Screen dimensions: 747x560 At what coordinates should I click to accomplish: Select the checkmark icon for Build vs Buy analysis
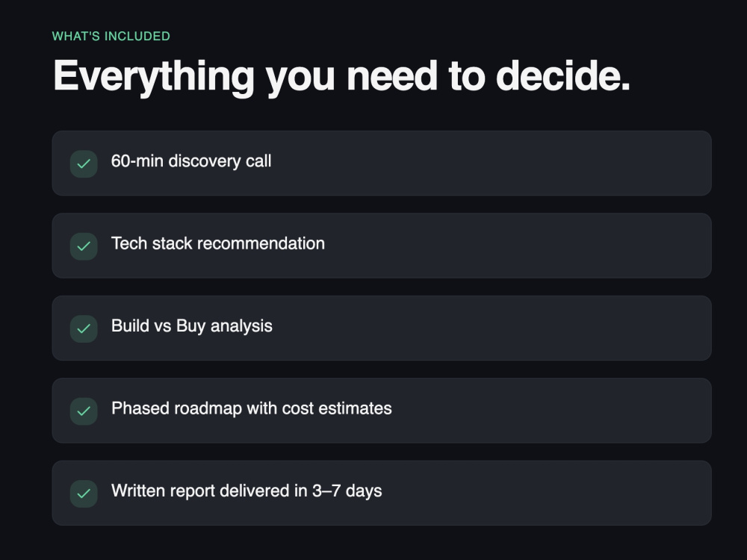pos(84,329)
